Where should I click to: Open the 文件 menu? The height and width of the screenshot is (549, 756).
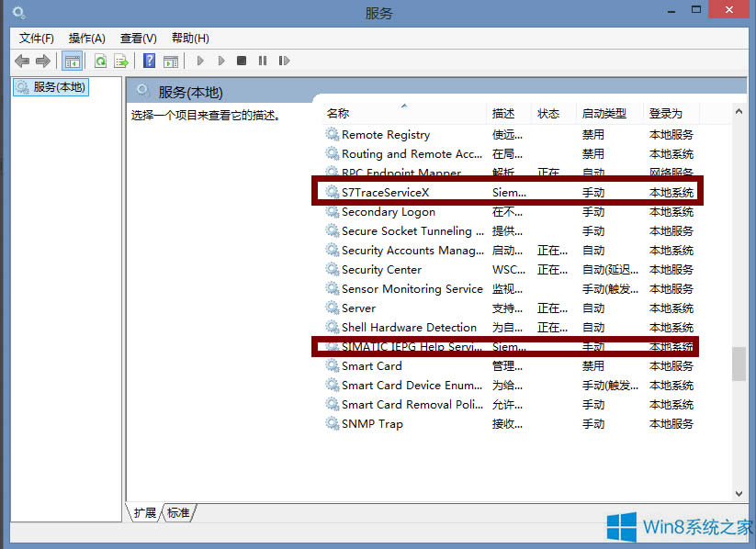35,38
